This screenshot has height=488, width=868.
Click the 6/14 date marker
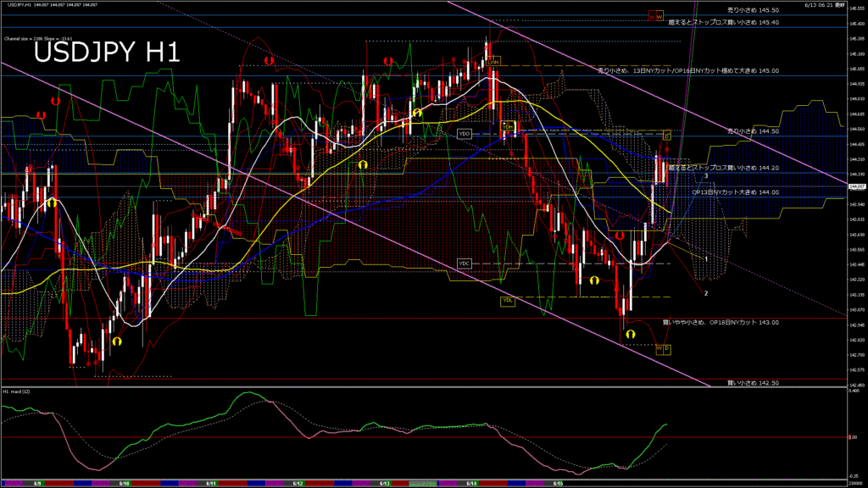coord(471,484)
